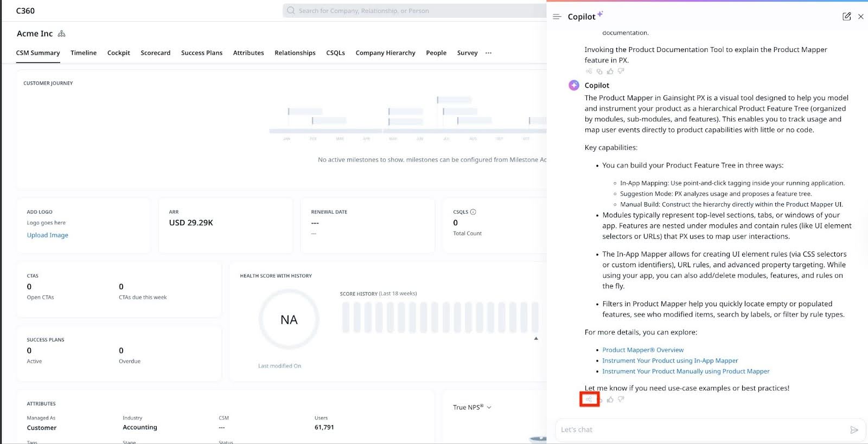The width and height of the screenshot is (868, 444).
Task: Open the Company Hierarchy tab
Action: (x=386, y=53)
